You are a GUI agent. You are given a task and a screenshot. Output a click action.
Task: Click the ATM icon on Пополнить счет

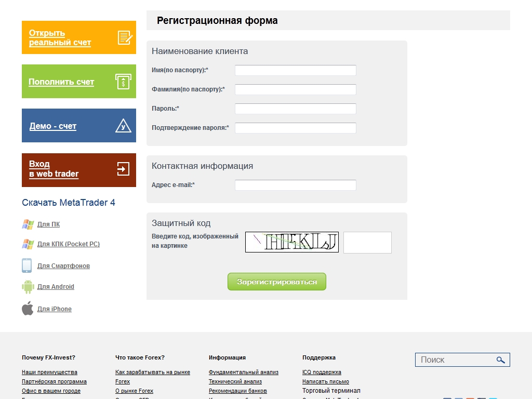point(123,82)
